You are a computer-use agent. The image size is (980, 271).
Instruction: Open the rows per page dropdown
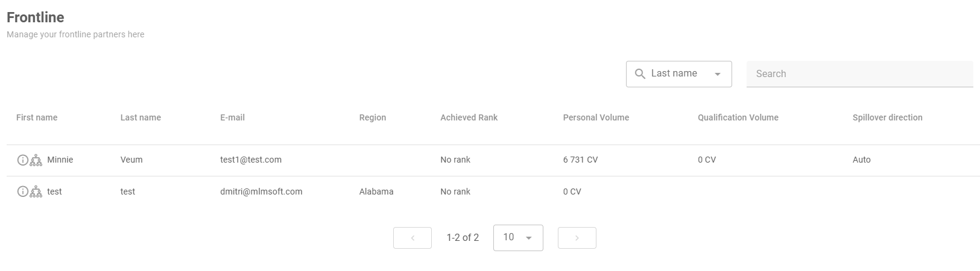[518, 238]
